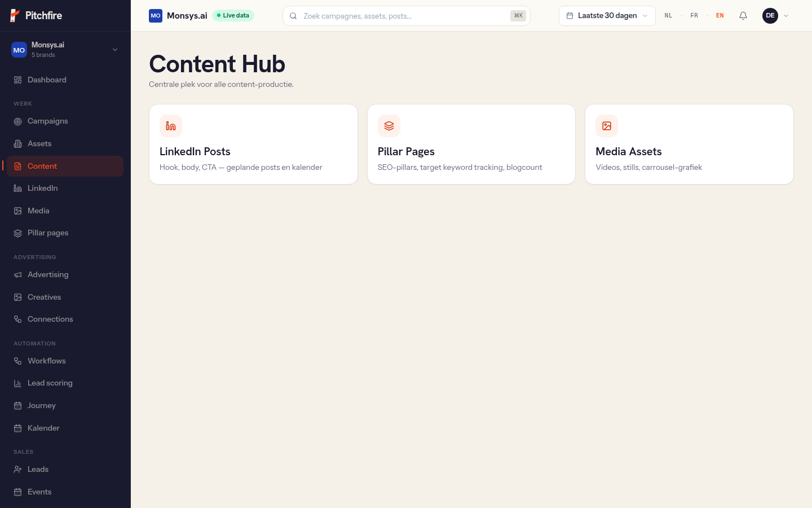Open the Media Assets card
Screen dimensions: 812x508
pyautogui.click(x=689, y=144)
